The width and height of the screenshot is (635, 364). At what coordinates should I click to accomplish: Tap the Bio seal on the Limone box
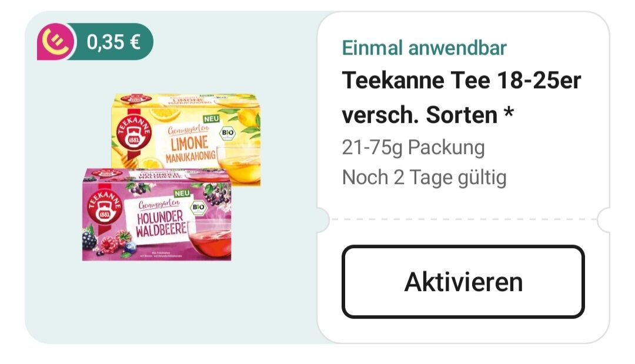[x=228, y=133]
